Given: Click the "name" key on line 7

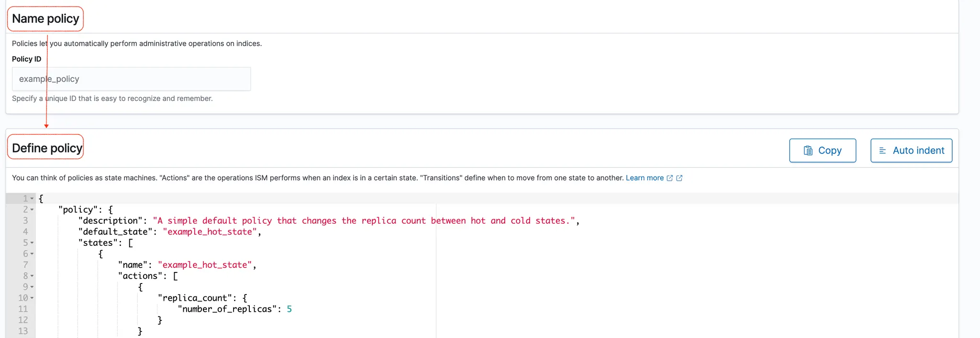Looking at the screenshot, I should (133, 265).
